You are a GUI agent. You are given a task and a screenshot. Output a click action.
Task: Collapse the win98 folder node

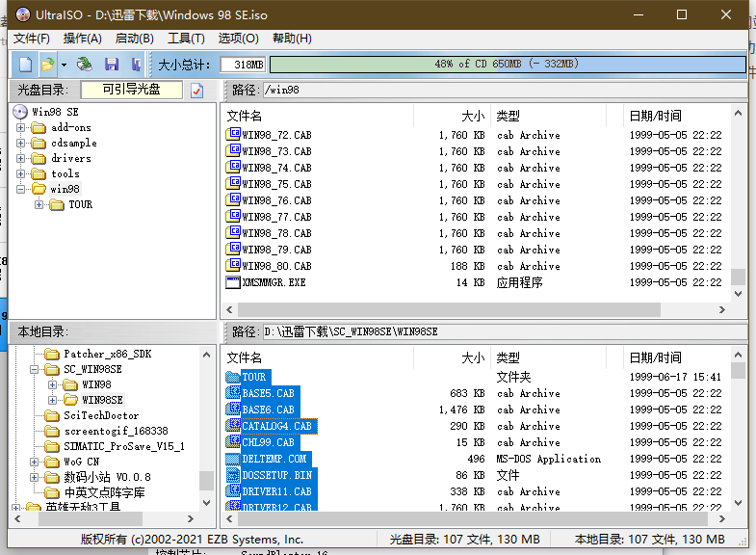tap(21, 189)
